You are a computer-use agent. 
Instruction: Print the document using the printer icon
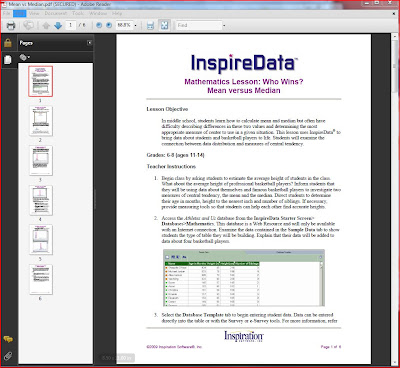click(11, 25)
